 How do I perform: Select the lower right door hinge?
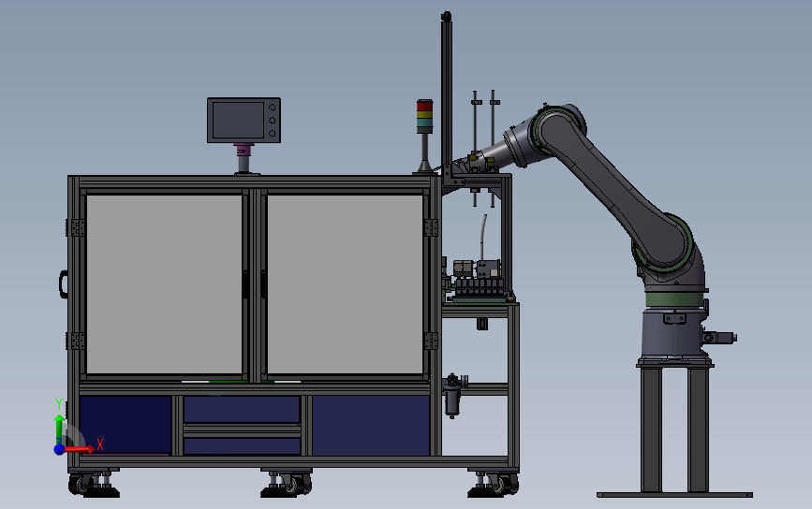(431, 341)
